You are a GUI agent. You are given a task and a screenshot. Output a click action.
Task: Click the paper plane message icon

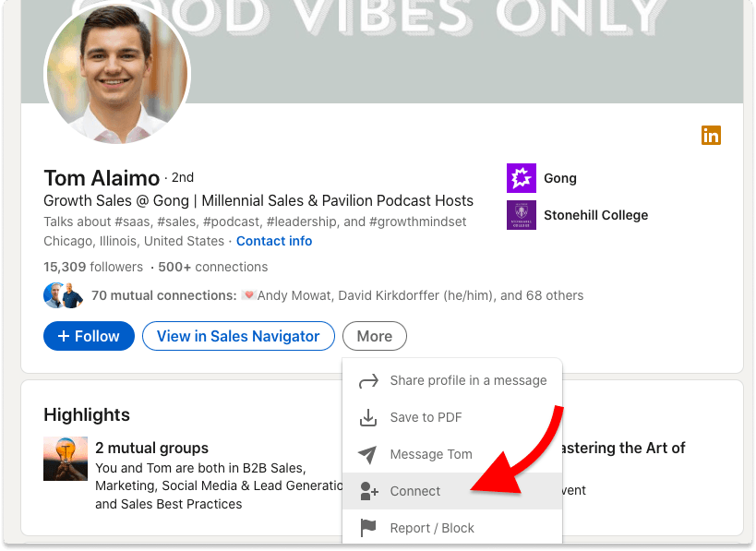click(367, 454)
